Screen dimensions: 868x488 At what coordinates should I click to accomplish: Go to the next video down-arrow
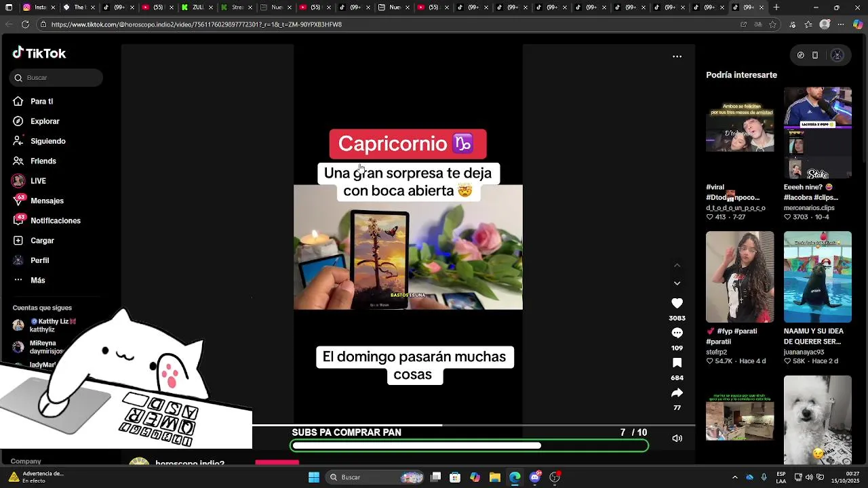coord(677,283)
